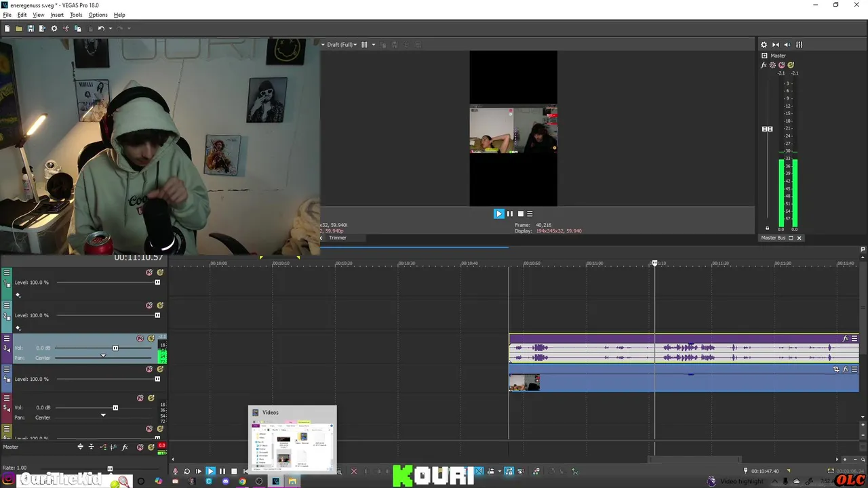This screenshot has width=868, height=488.
Task: Solo video track 2
Action: pyautogui.click(x=160, y=305)
